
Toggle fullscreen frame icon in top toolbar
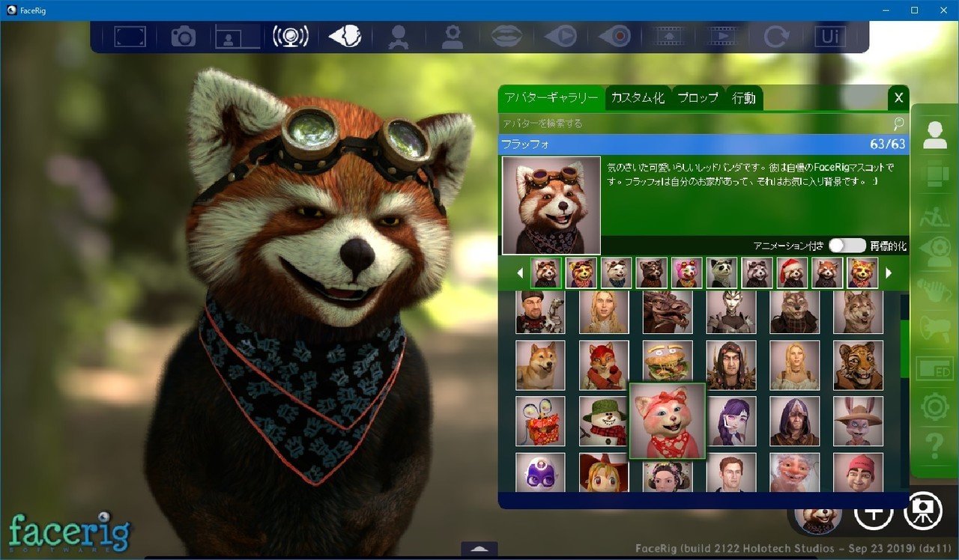click(130, 37)
